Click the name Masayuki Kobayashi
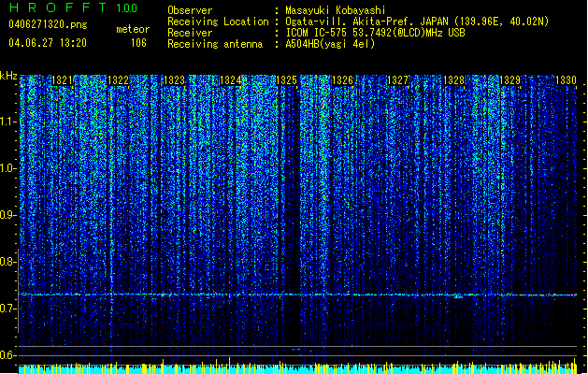 click(336, 10)
